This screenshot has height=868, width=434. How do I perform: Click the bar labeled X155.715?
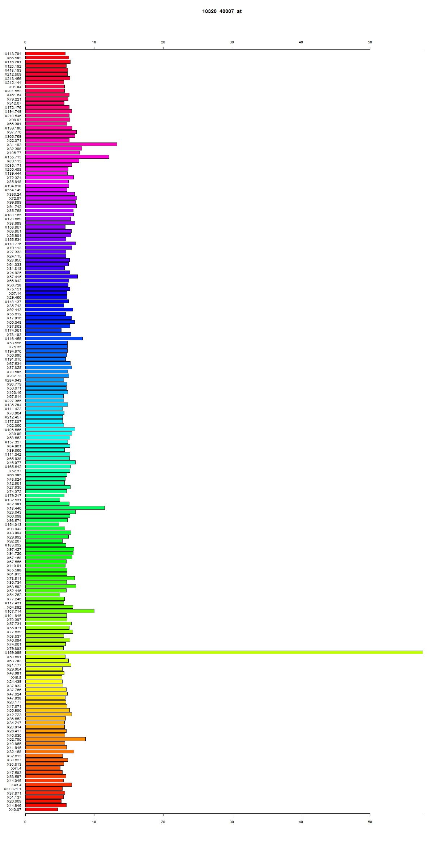point(67,157)
